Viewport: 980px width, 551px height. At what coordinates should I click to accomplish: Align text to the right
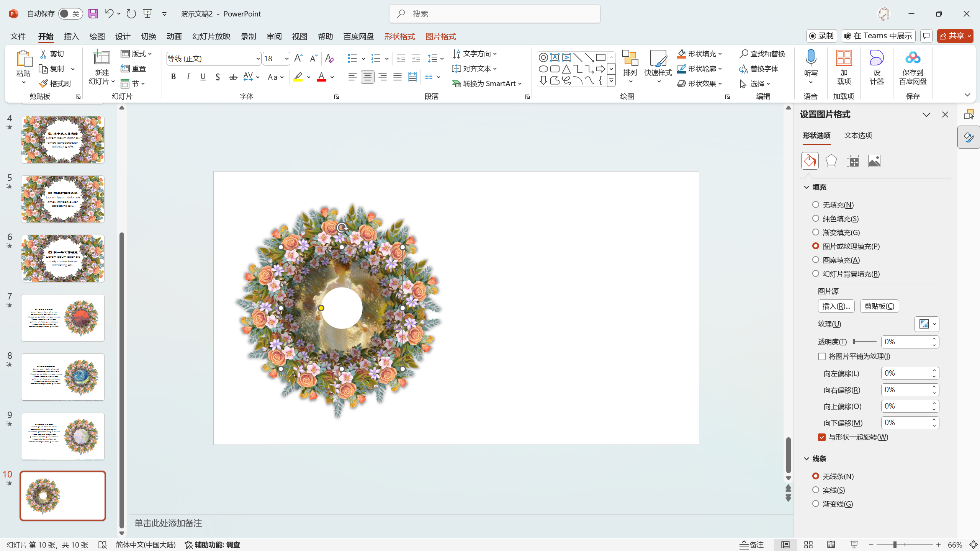point(382,77)
